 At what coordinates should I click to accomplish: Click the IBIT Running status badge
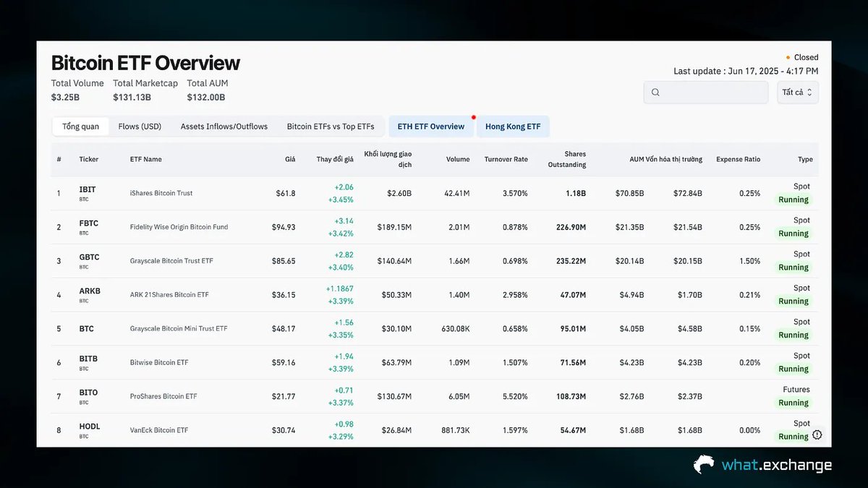(x=793, y=200)
